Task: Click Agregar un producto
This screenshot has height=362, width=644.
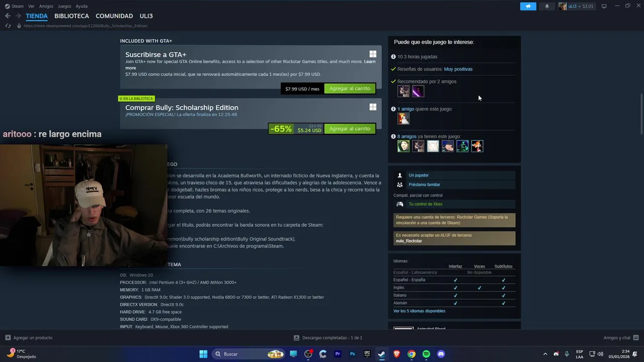Action: (x=29, y=338)
